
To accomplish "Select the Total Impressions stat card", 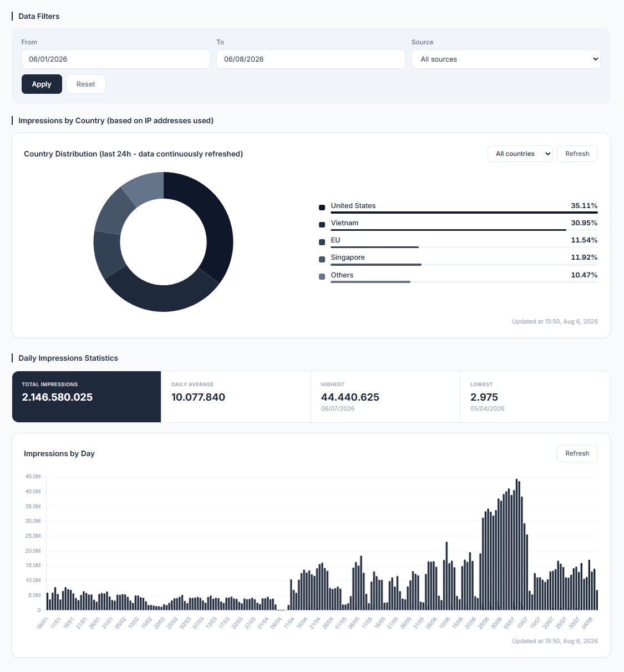I will pyautogui.click(x=87, y=397).
